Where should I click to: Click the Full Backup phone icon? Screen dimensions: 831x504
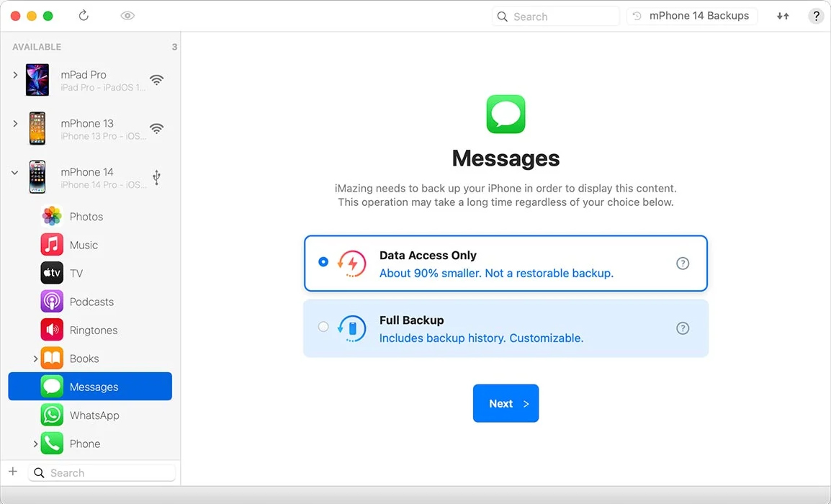point(352,328)
